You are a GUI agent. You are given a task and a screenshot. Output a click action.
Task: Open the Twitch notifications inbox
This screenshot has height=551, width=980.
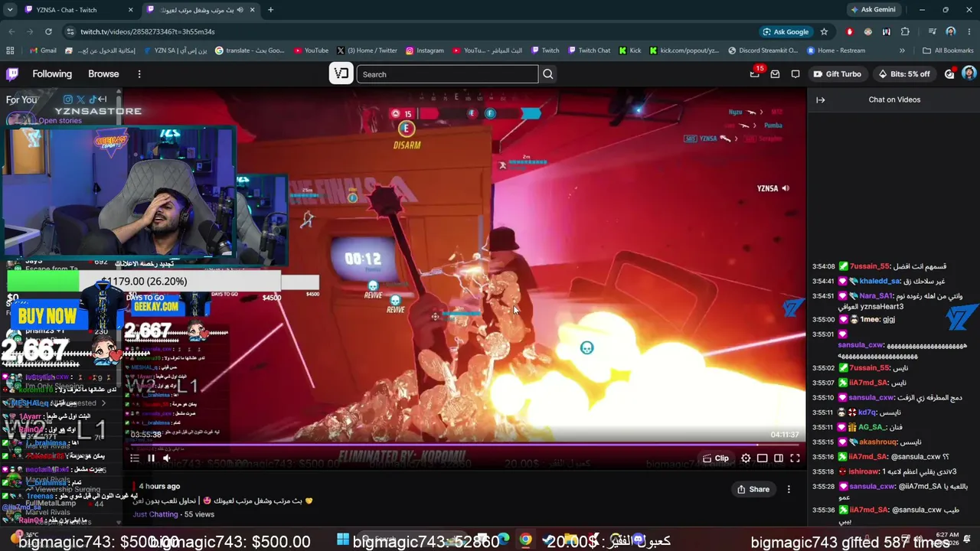(x=775, y=74)
